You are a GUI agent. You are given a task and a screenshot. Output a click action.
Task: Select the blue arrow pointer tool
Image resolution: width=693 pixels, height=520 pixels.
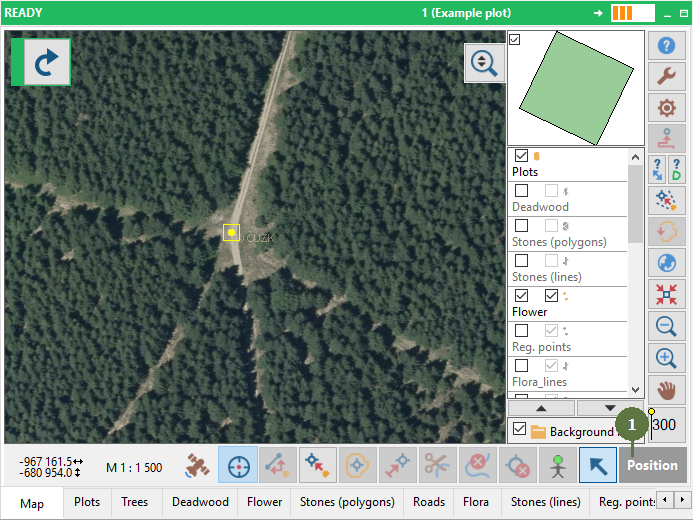click(598, 465)
